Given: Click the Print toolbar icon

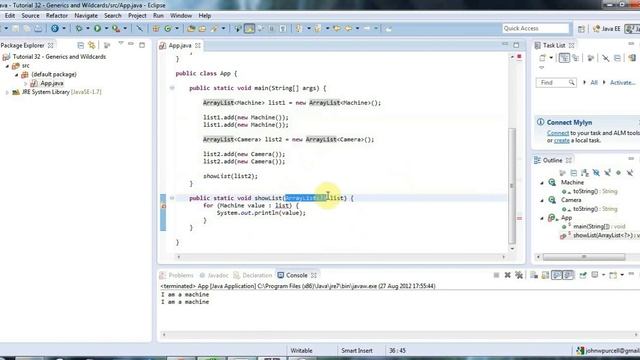Looking at the screenshot, I should click(38, 28).
